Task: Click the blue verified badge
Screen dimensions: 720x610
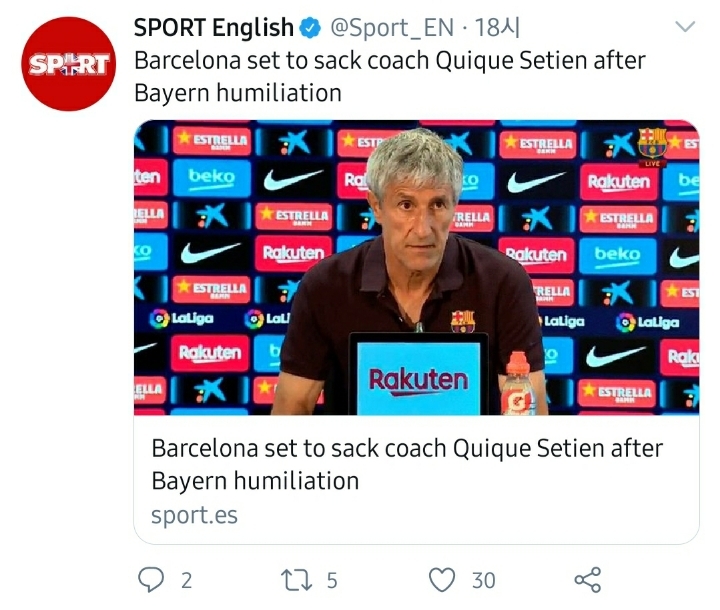Action: pyautogui.click(x=312, y=28)
